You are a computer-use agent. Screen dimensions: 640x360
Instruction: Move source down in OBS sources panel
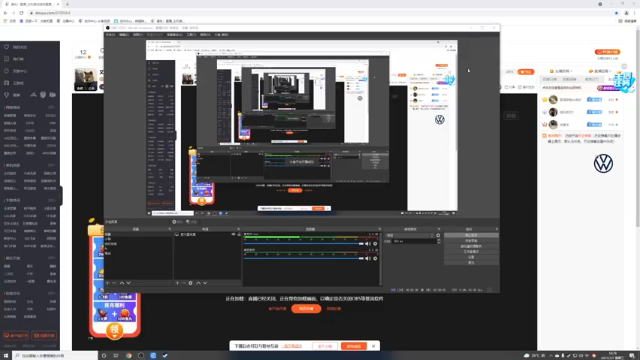[x=205, y=283]
